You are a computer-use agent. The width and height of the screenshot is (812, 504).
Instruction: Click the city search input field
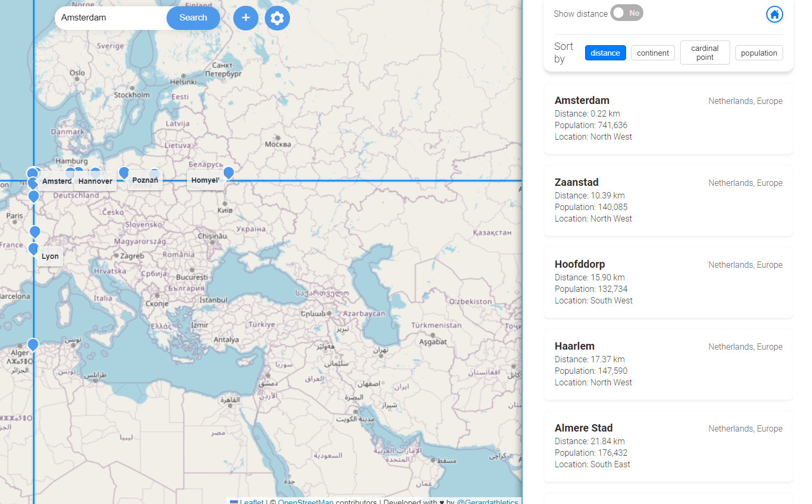(x=111, y=18)
